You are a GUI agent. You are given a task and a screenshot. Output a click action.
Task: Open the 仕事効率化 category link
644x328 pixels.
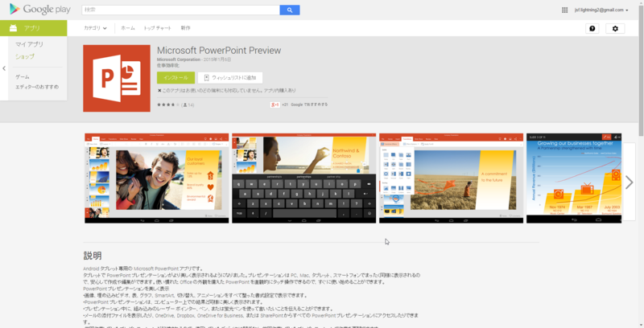click(x=168, y=65)
